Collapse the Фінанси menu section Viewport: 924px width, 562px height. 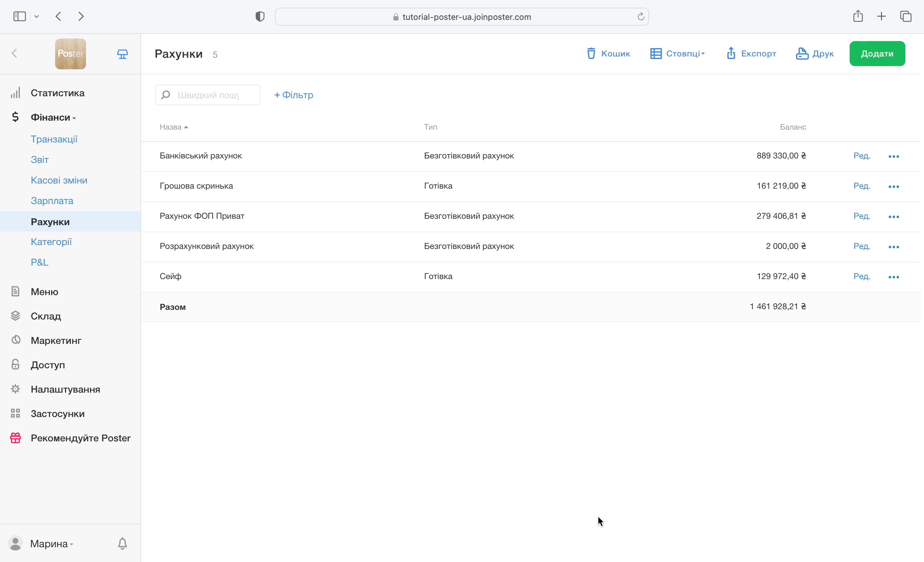[x=53, y=117]
